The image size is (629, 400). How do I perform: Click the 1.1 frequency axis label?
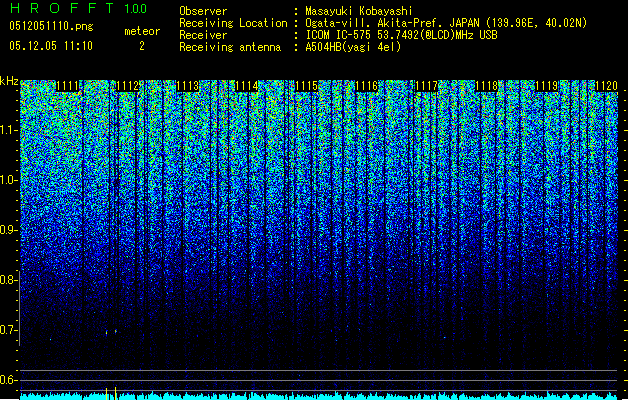click(x=8, y=130)
